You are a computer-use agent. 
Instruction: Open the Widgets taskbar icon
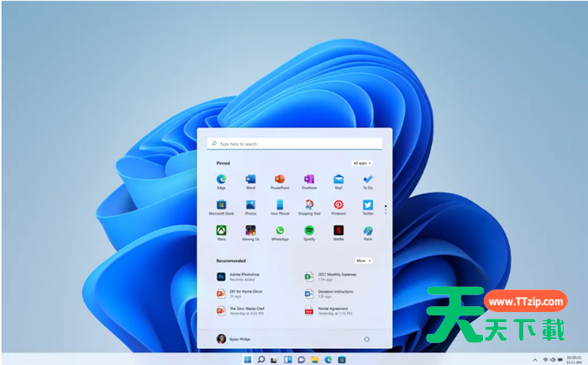[287, 360]
